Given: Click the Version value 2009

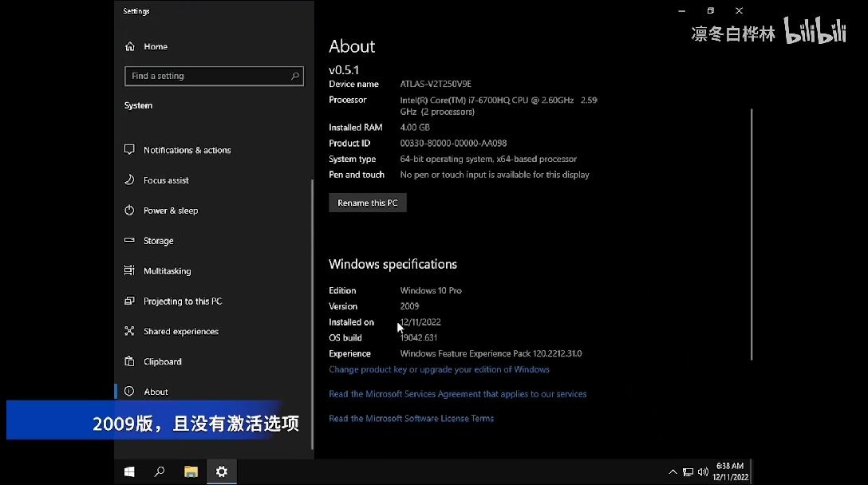Looking at the screenshot, I should coord(409,306).
